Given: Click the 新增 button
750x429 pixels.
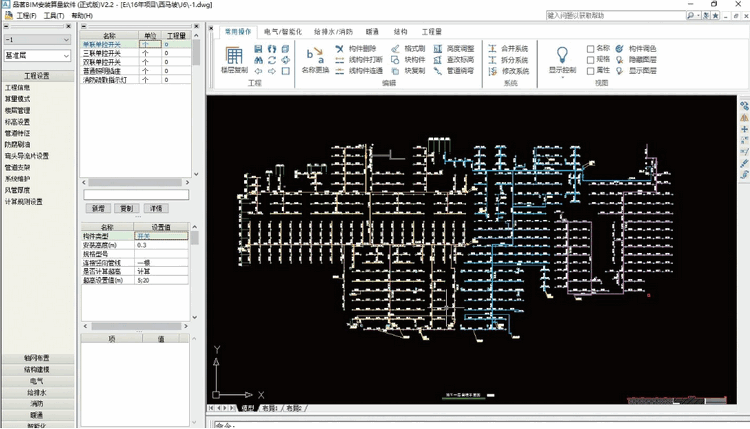Looking at the screenshot, I should click(97, 208).
